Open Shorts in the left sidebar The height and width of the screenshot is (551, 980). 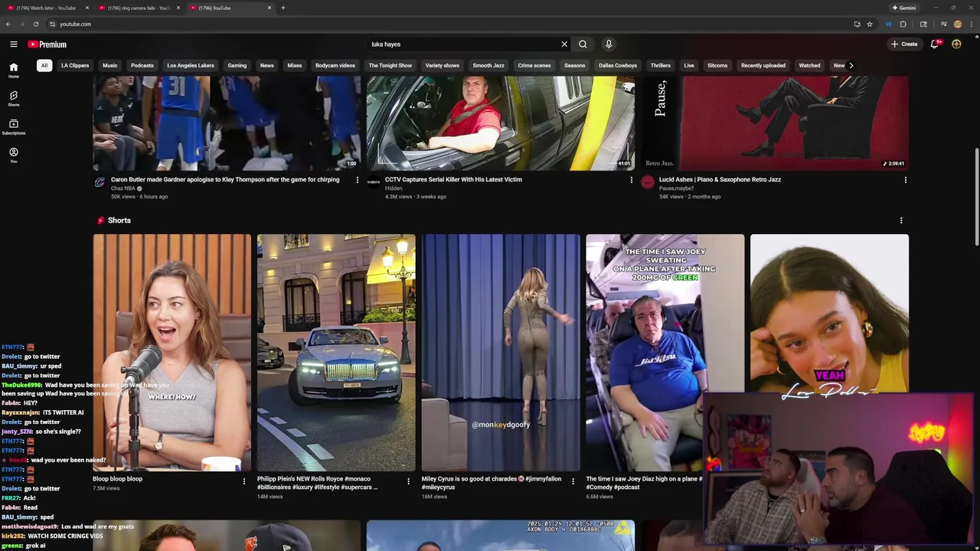pos(14,99)
